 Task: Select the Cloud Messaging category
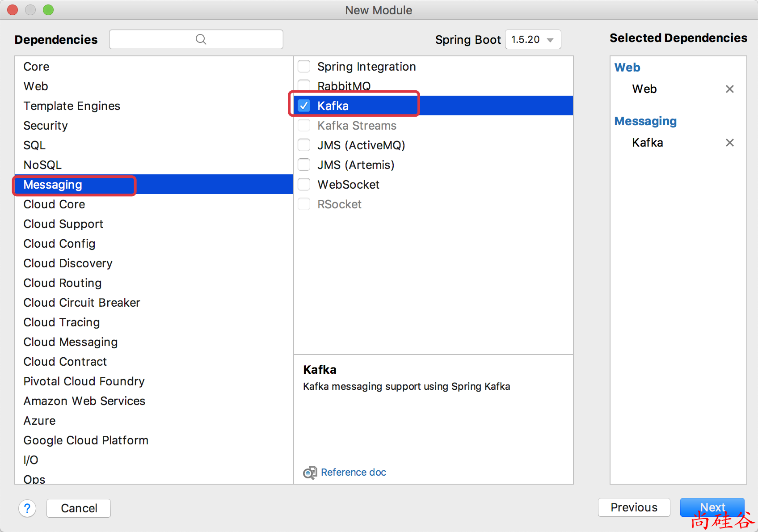click(x=154, y=342)
